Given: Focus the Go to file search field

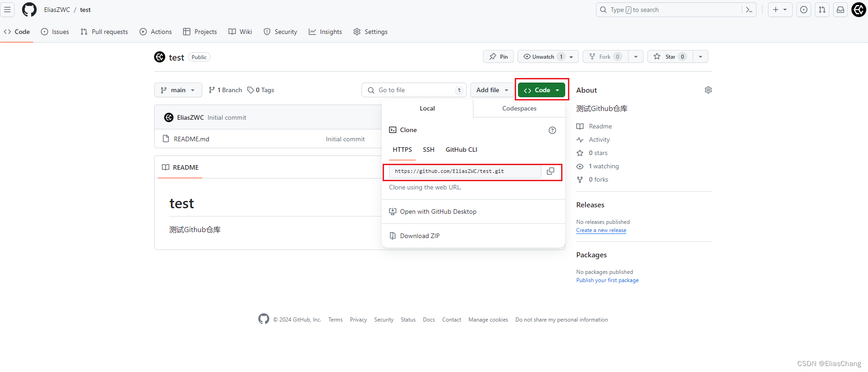Looking at the screenshot, I should pos(414,90).
